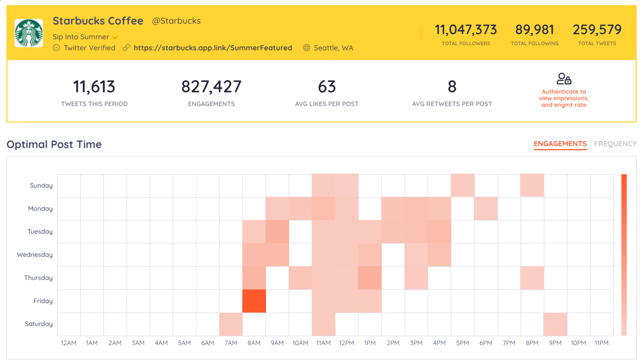The height and width of the screenshot is (364, 644).
Task: Click the Thursday 8PM heatmap cell
Action: tap(532, 278)
